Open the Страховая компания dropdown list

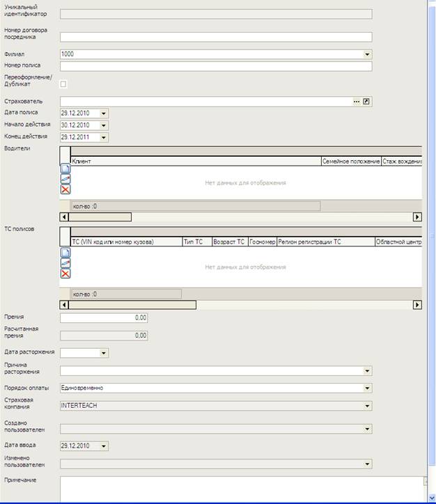click(x=367, y=405)
